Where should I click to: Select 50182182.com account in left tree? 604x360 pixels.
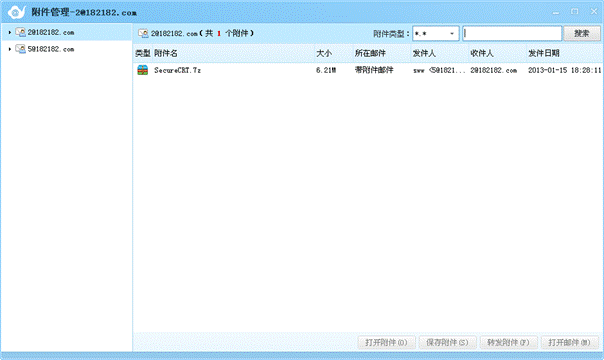(51, 49)
